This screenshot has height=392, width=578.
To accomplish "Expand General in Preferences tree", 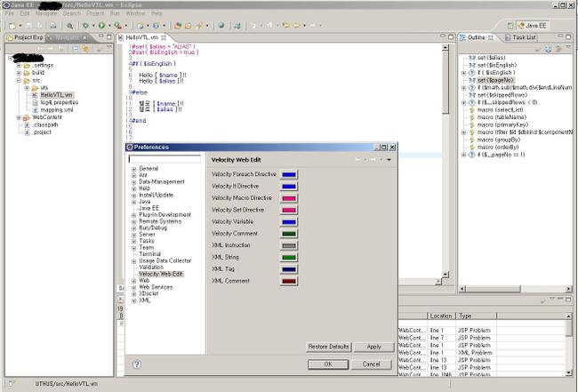I will coord(133,169).
